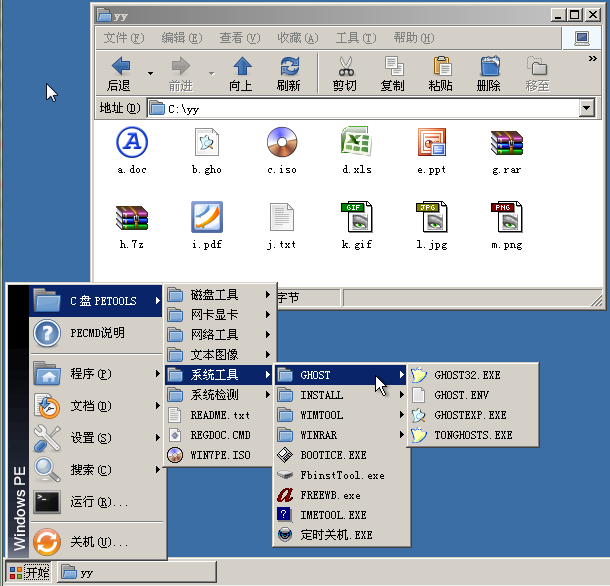Expand the 网卡显卡 submenu
Image resolution: width=610 pixels, height=586 pixels.
(219, 314)
